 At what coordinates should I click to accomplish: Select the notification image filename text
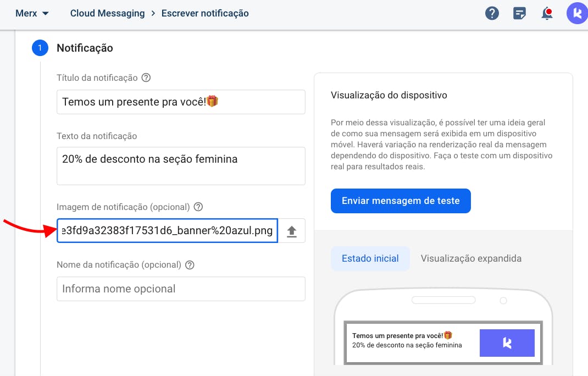pos(167,230)
